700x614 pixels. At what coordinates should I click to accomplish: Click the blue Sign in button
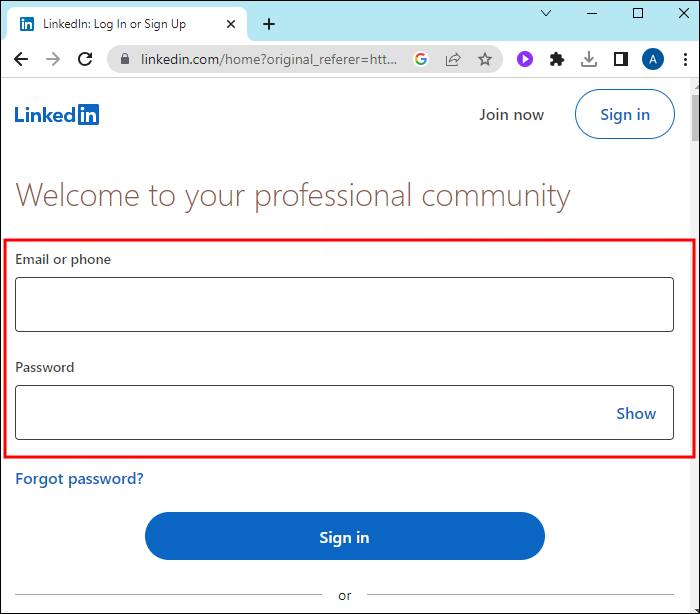click(344, 537)
